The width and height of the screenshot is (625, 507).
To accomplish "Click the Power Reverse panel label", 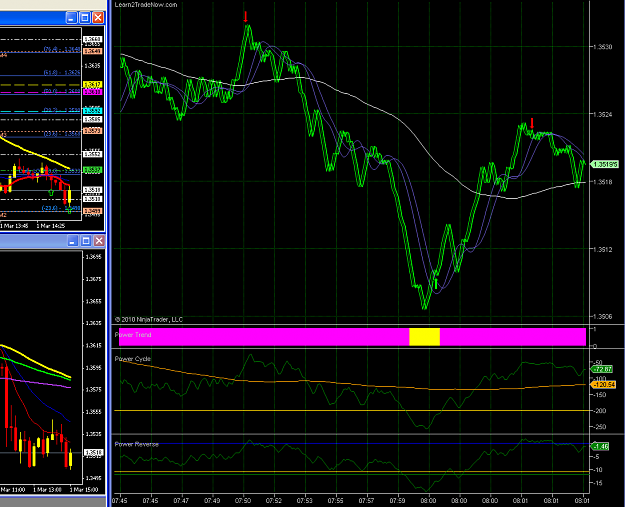I will point(137,444).
